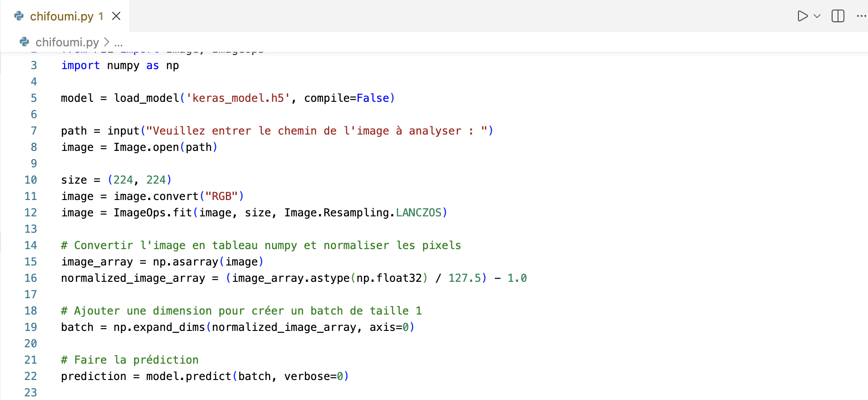Click the Split Editor icon
Viewport: 868px width, 400px height.
point(838,16)
